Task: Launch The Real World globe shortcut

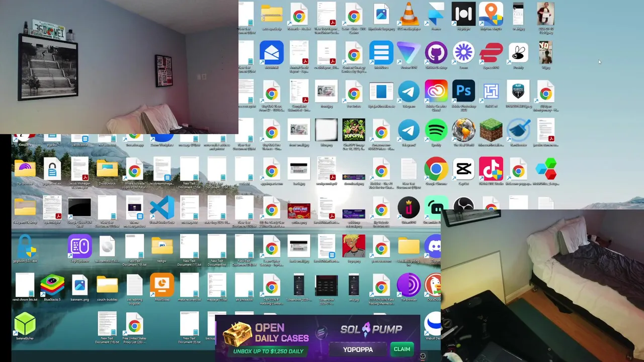Action: point(463,131)
